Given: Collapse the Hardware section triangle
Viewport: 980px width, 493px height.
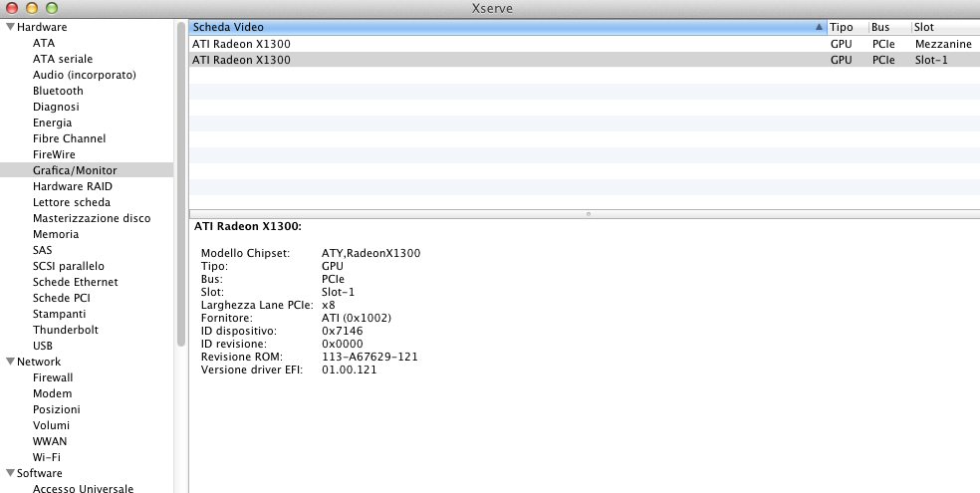Looking at the screenshot, I should pos(10,27).
